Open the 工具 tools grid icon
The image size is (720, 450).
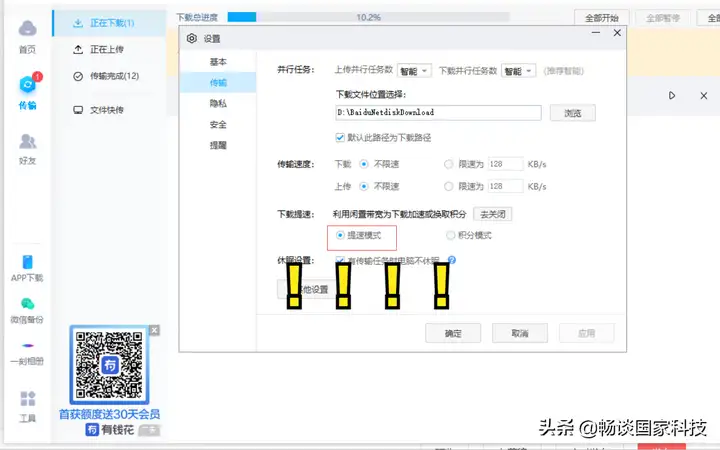[28, 399]
